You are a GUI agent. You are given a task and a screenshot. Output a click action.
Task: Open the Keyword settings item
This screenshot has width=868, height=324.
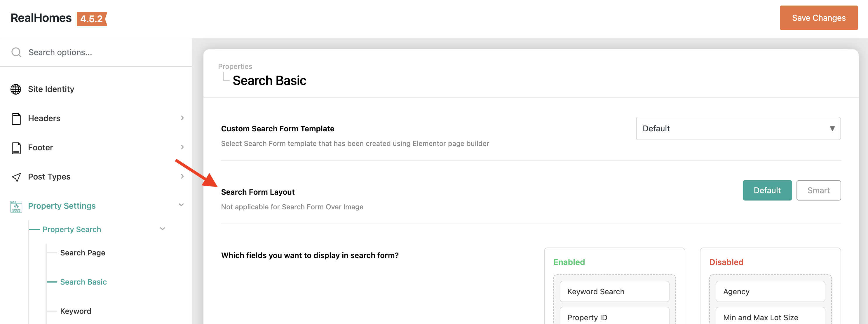[x=76, y=311]
